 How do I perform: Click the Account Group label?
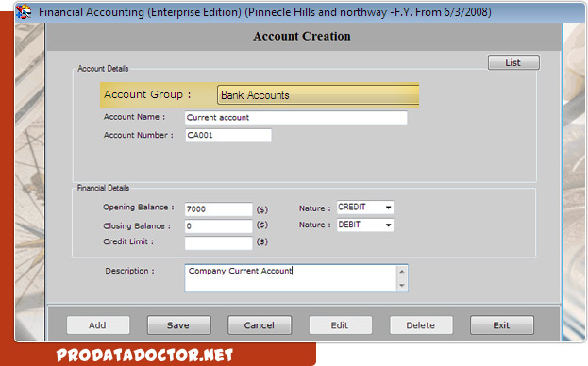point(147,94)
